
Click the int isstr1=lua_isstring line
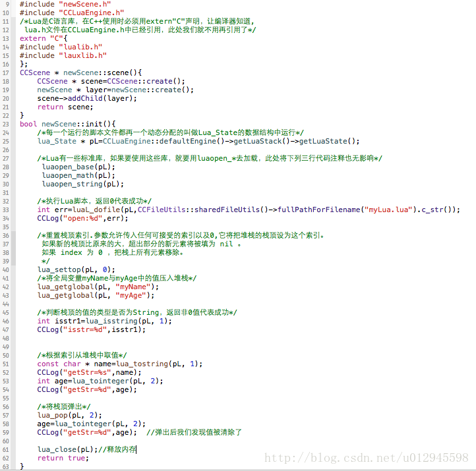click(x=104, y=321)
